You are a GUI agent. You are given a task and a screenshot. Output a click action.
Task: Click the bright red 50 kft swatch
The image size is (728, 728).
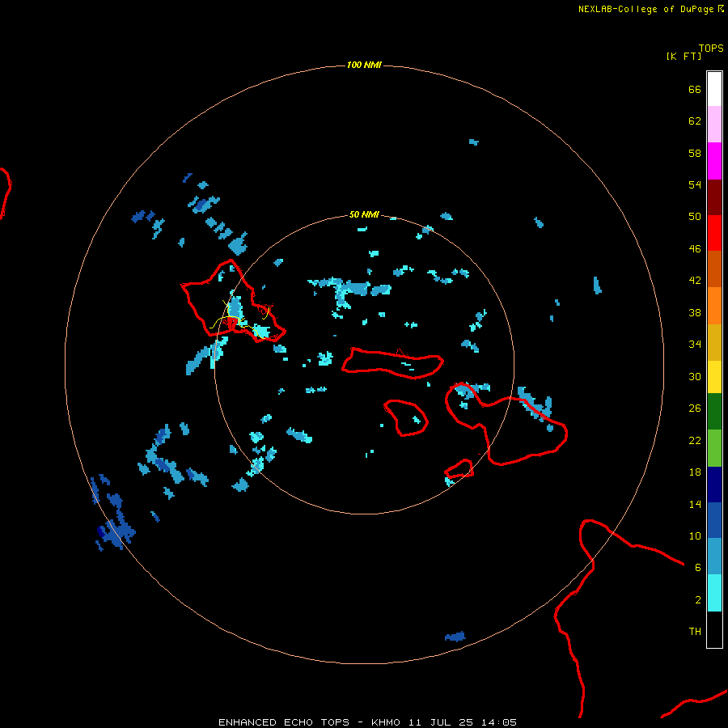point(714,233)
